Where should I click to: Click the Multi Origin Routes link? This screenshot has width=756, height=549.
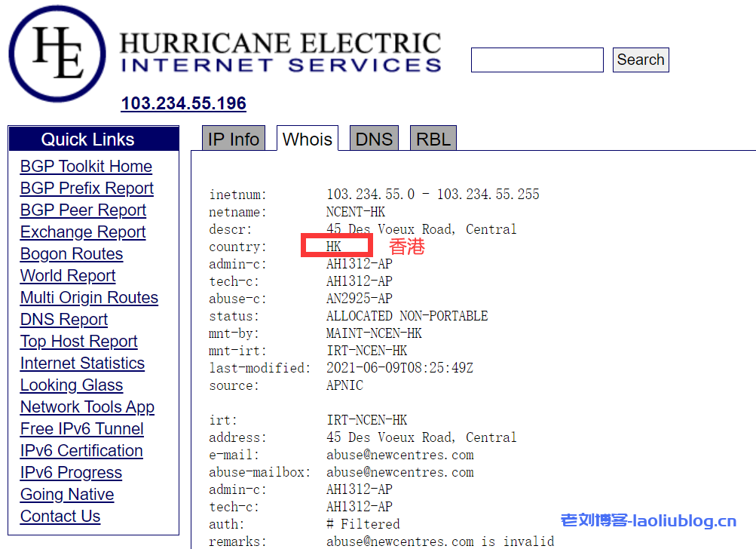tap(89, 298)
